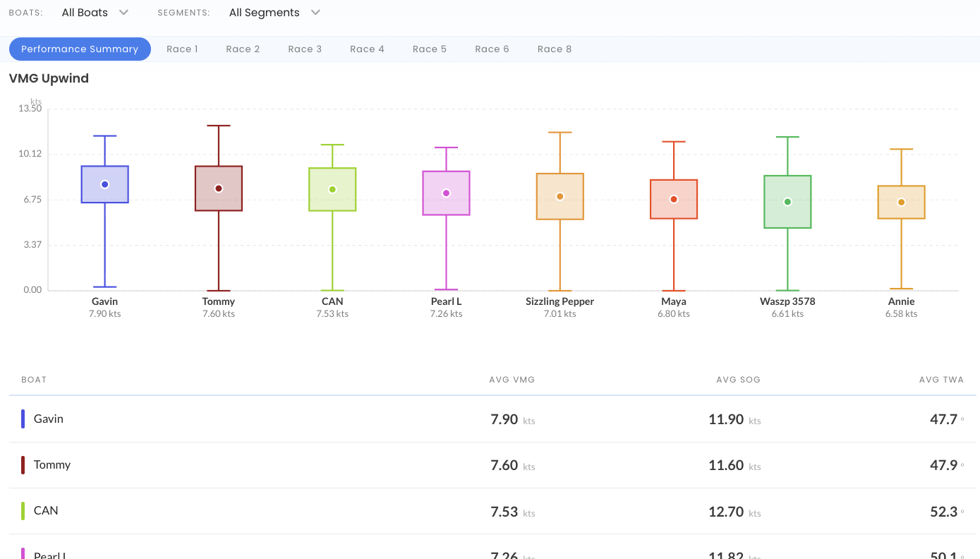Click CAN's lime green mean marker dot
980x559 pixels.
332,189
